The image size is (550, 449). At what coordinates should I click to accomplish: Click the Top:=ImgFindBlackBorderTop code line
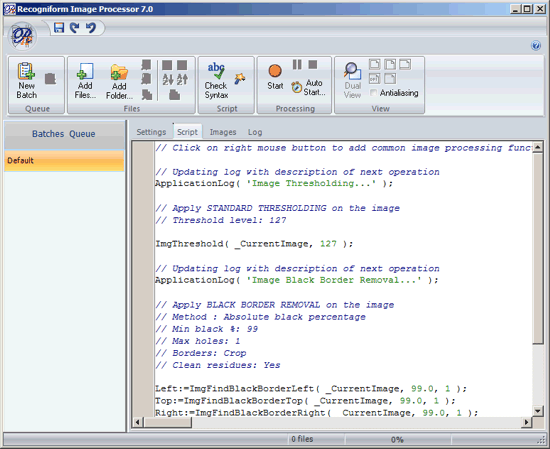305,401
